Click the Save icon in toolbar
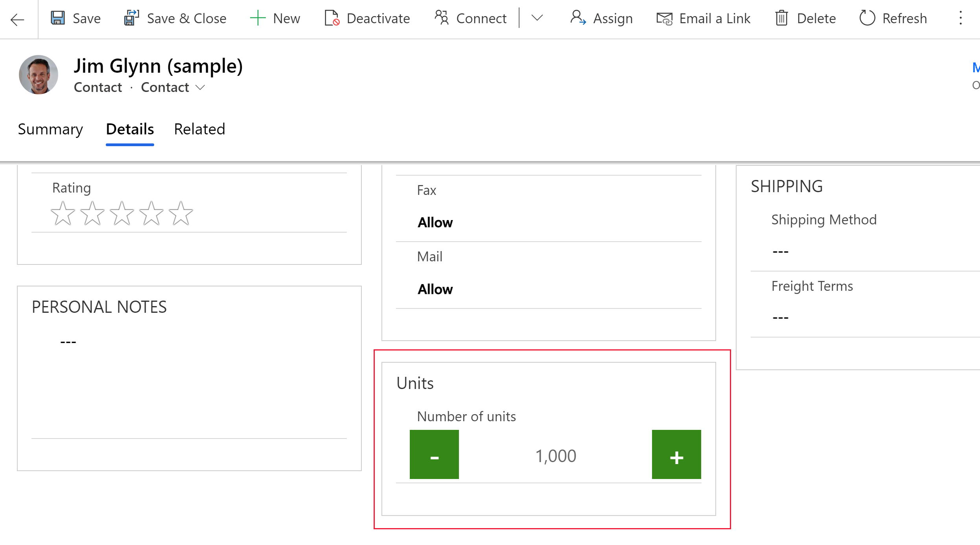980x545 pixels. pyautogui.click(x=59, y=18)
